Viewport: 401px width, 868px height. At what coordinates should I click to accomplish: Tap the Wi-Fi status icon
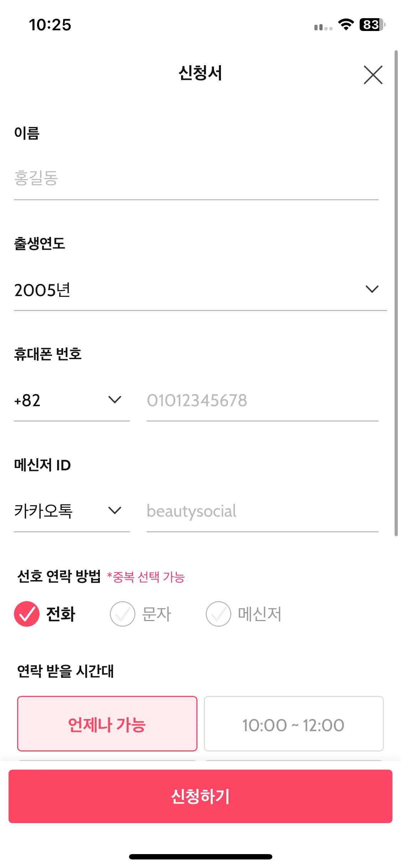point(346,25)
